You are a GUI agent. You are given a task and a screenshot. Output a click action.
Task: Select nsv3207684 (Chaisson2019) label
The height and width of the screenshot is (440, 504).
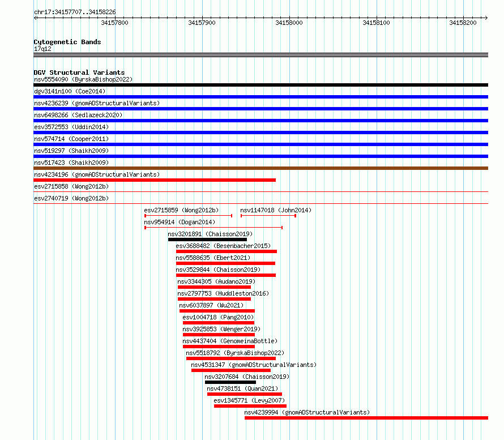pos(247,377)
